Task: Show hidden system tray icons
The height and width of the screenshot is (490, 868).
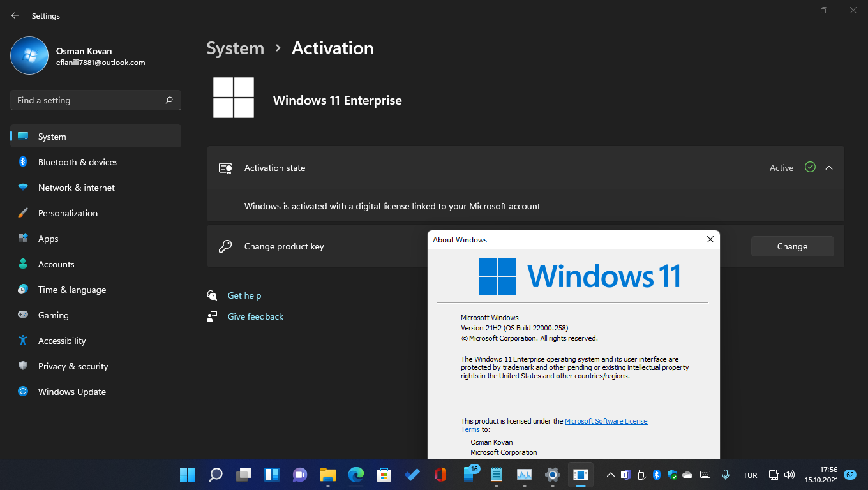Action: [x=610, y=475]
